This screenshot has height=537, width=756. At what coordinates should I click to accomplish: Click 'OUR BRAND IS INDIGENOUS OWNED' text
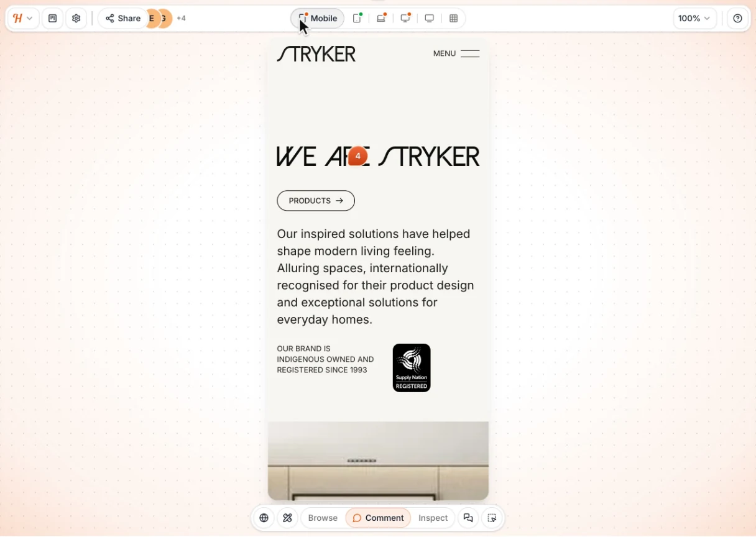(x=325, y=359)
